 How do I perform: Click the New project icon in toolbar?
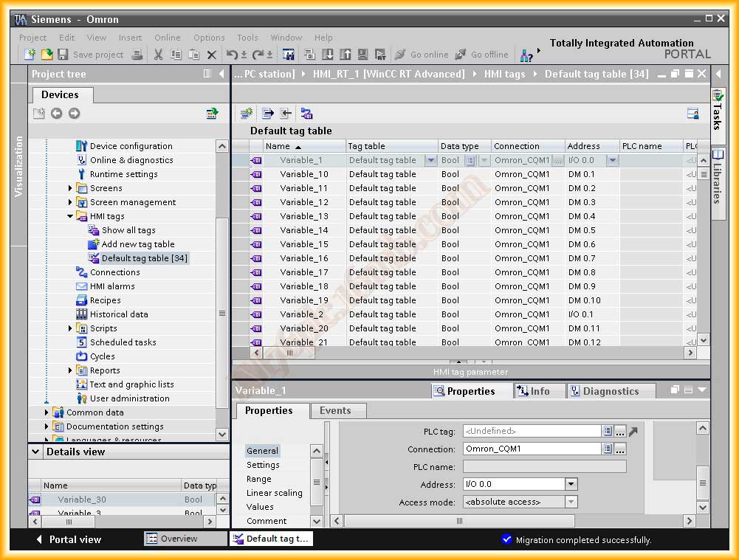(30, 55)
